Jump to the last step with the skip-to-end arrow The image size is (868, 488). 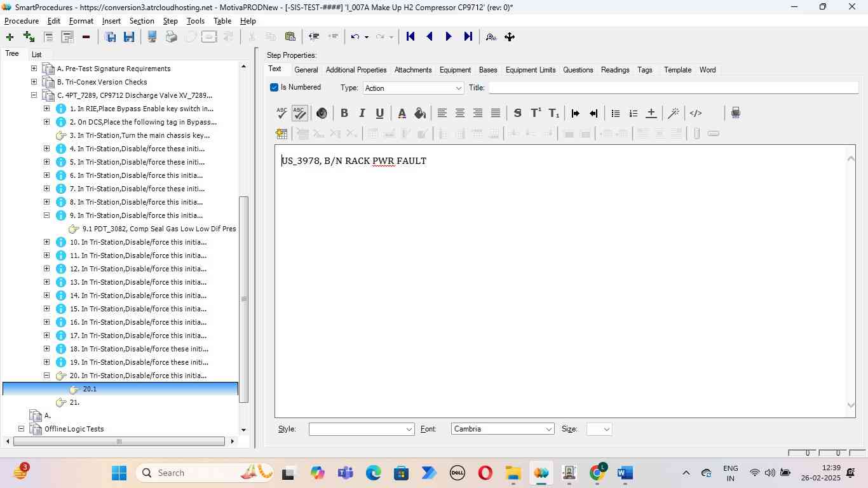(468, 37)
